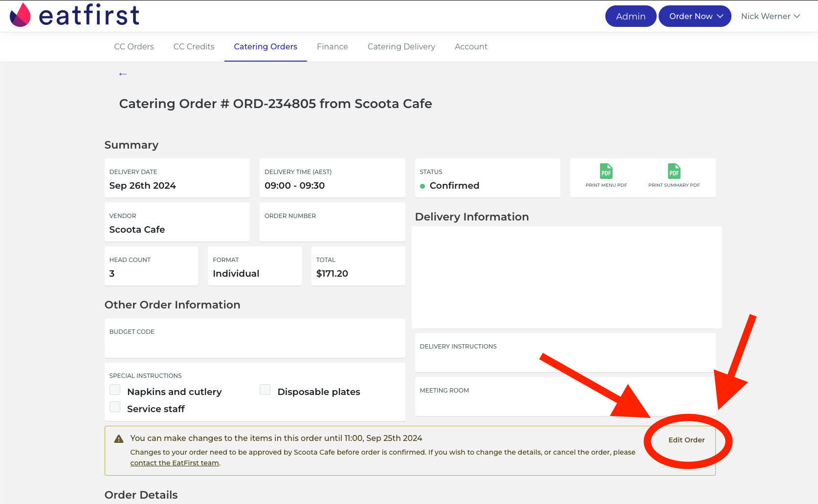Click the Delivery Instructions field
Viewport: 818px width, 504px height.
point(565,352)
